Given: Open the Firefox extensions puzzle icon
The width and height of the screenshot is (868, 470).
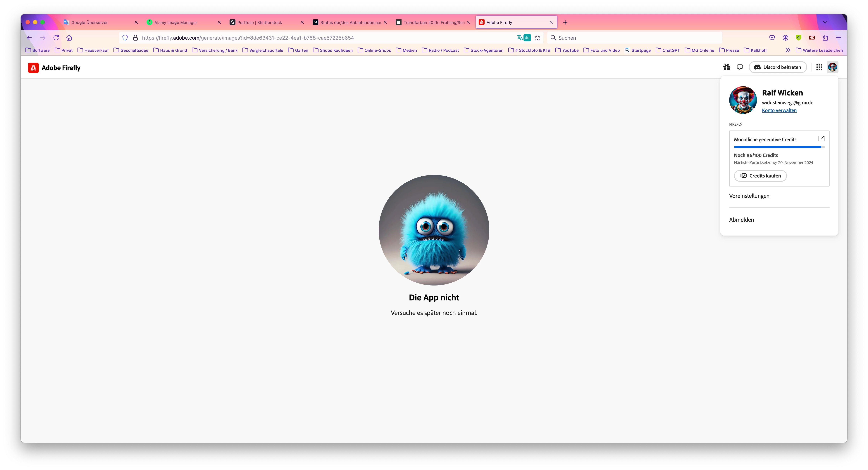Looking at the screenshot, I should click(x=825, y=38).
